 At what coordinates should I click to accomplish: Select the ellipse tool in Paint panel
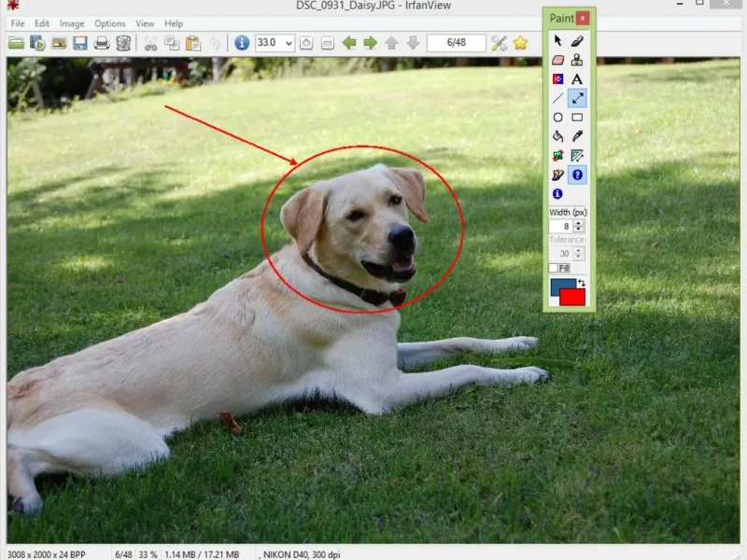click(x=557, y=118)
